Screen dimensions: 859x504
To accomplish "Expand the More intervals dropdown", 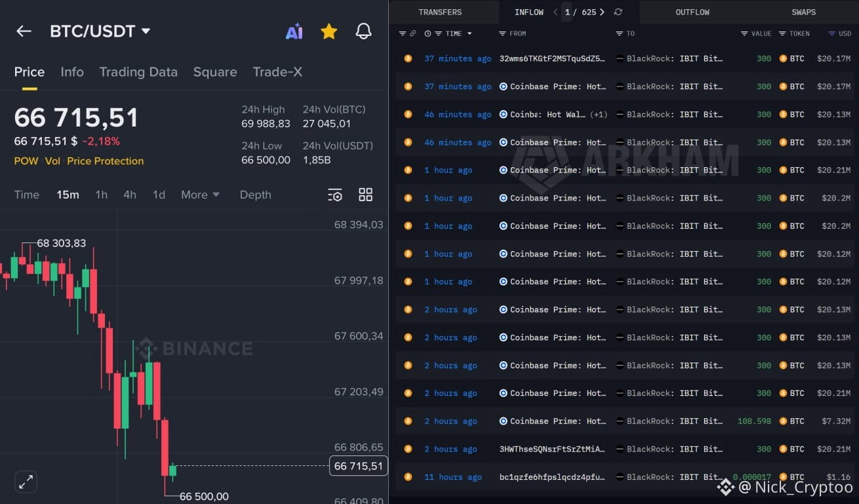I will coord(201,195).
